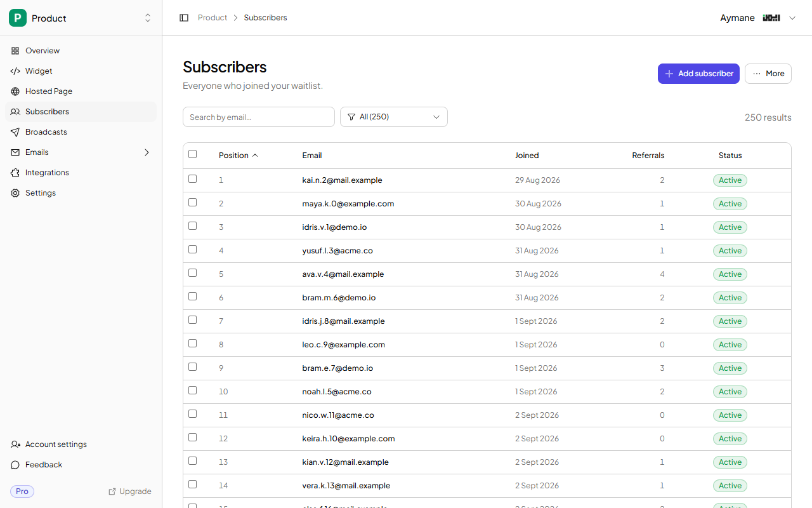Go to Broadcasts in the sidebar
Screen dimensions: 812x508
(81, 132)
